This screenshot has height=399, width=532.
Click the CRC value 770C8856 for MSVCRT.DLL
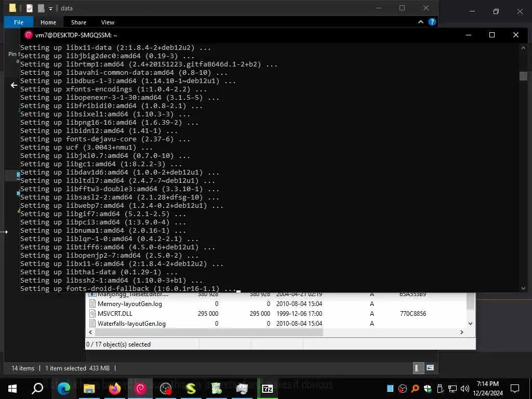click(x=413, y=313)
